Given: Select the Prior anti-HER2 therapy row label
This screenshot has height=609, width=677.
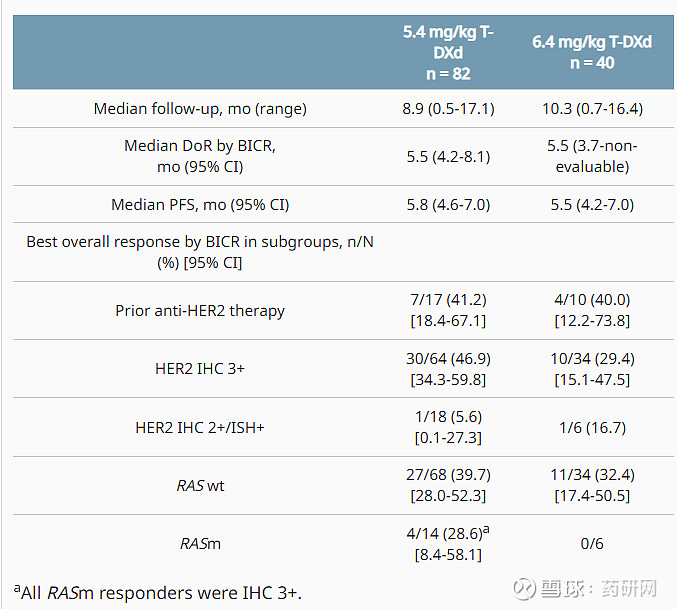Looking at the screenshot, I should (x=200, y=310).
